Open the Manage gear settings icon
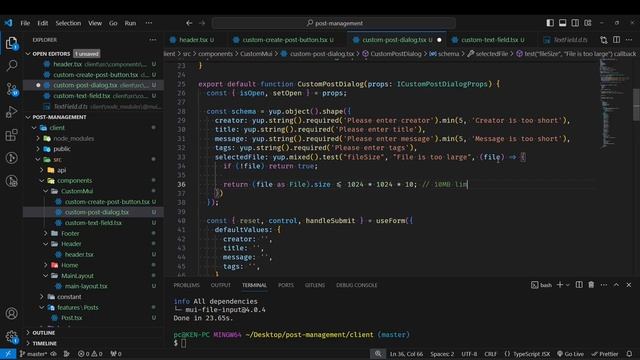 click(x=11, y=337)
